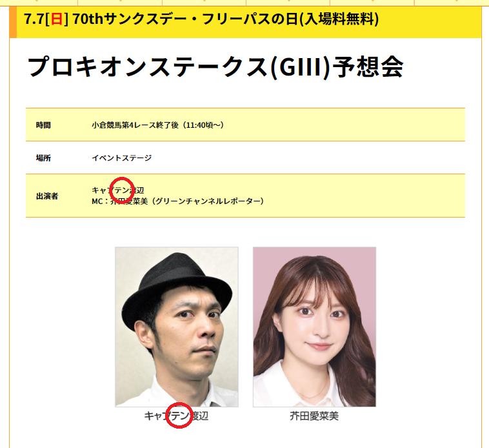Click the caption キャプテン渡辺 under the photo
The width and height of the screenshot is (489, 448).
click(x=176, y=416)
